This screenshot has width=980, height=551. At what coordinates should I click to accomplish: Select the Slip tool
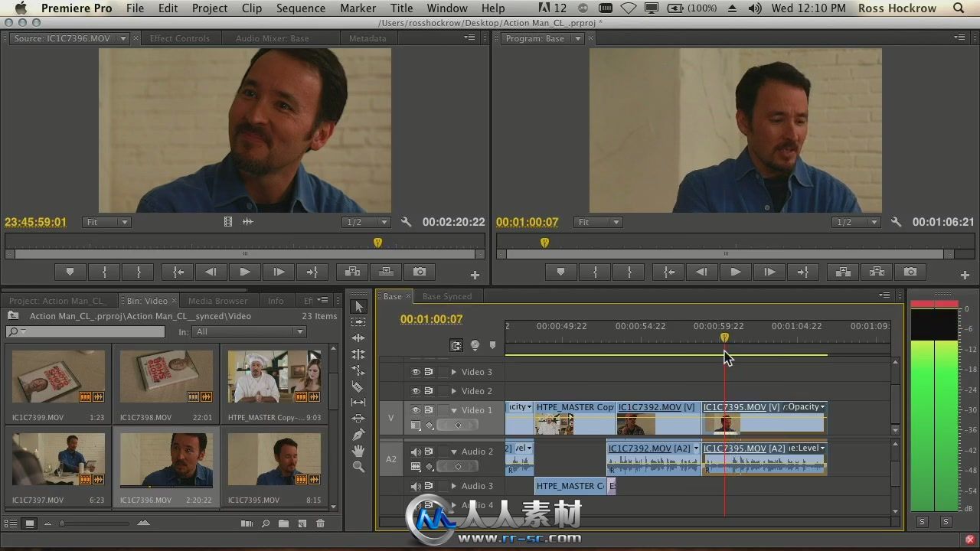[358, 403]
